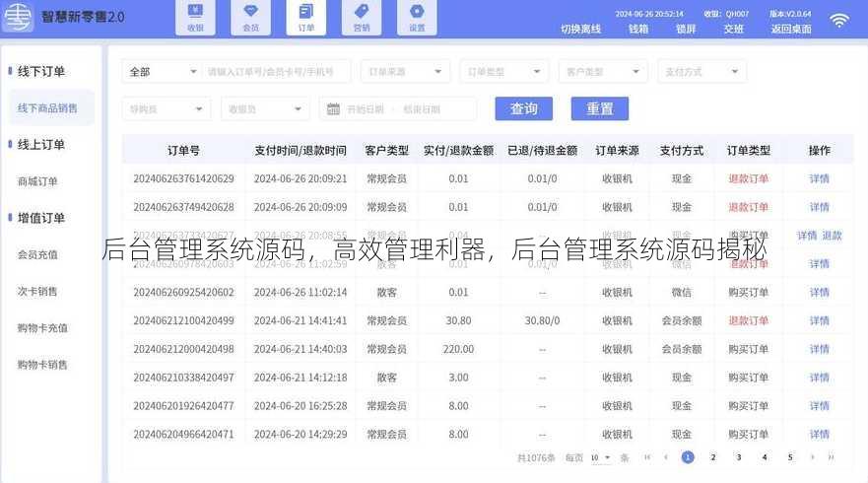Click the next page arrow
Viewport: 868px width, 483px height.
tap(812, 457)
